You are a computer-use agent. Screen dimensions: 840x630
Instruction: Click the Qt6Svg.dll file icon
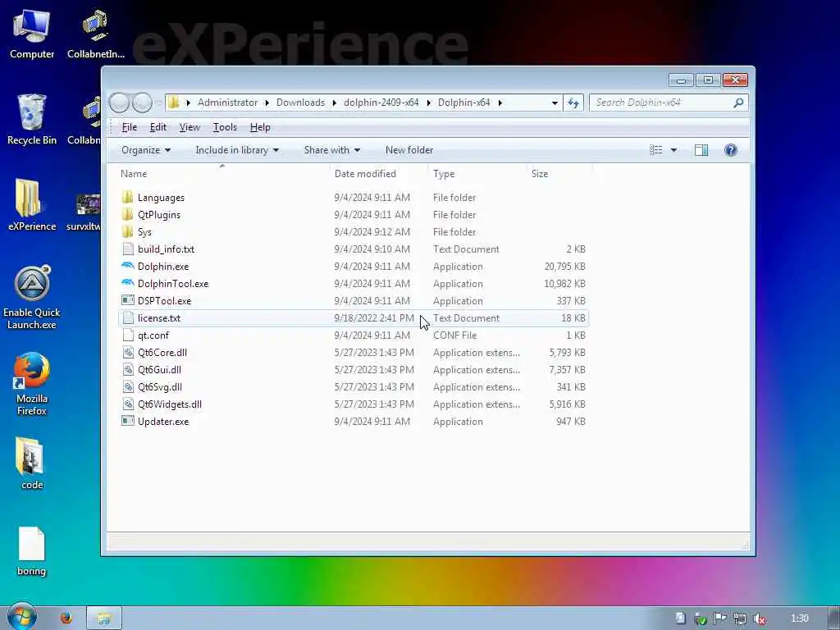tap(127, 386)
